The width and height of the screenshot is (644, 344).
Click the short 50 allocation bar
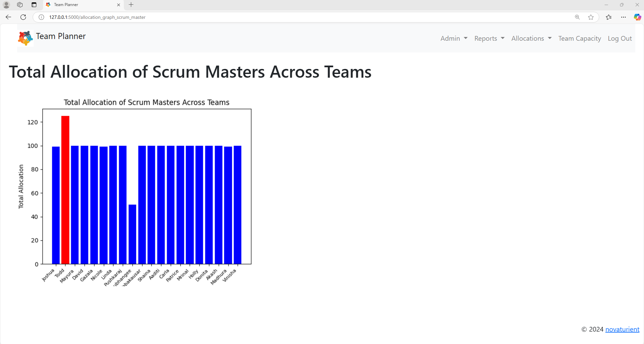point(132,234)
